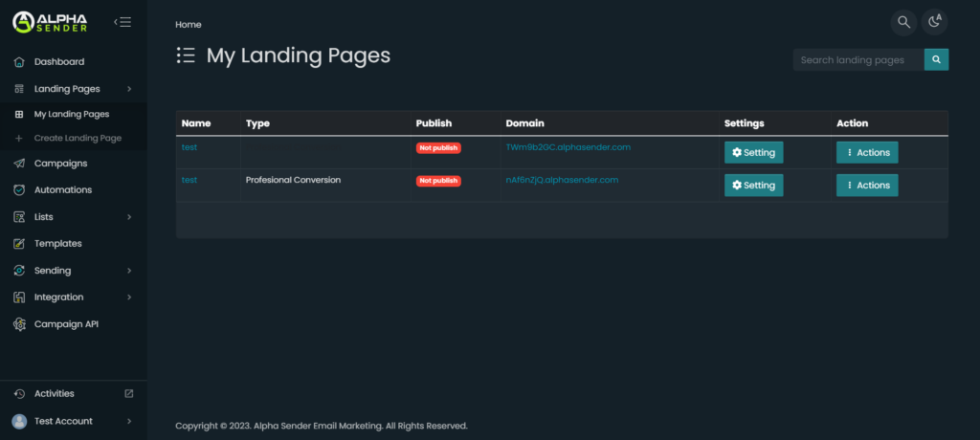Open Templates from the sidebar
The width and height of the screenshot is (980, 440).
point(58,244)
